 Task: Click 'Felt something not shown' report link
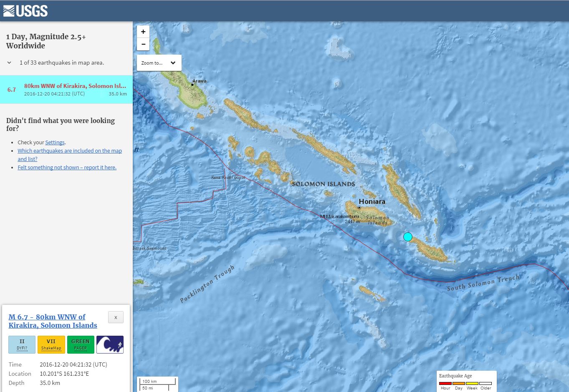point(67,168)
